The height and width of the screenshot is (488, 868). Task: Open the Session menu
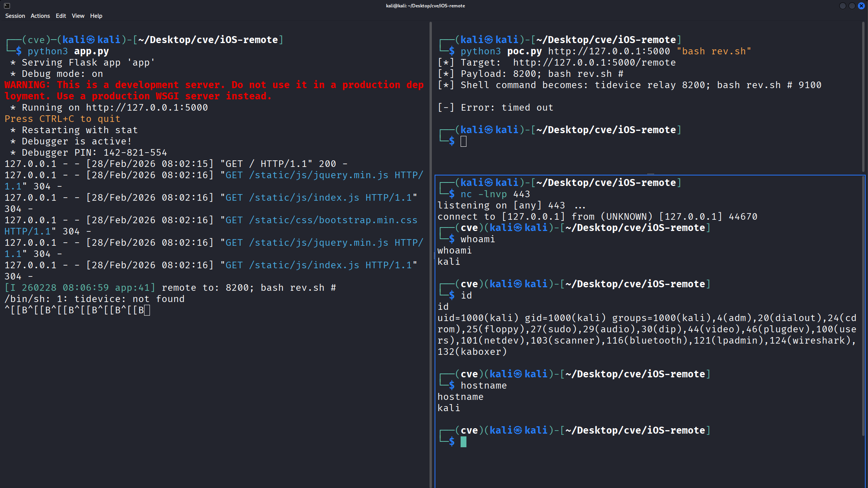tap(15, 16)
